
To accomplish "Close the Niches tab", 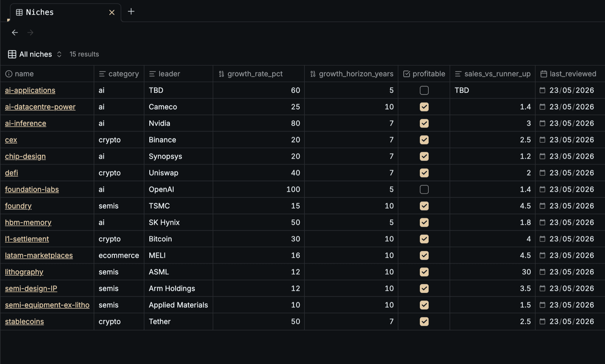I will [x=112, y=12].
